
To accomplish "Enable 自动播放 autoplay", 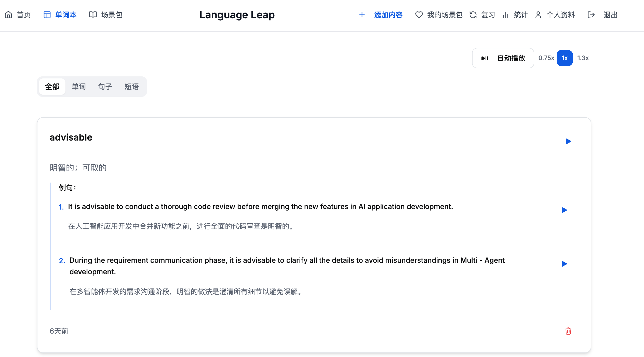I will point(503,58).
